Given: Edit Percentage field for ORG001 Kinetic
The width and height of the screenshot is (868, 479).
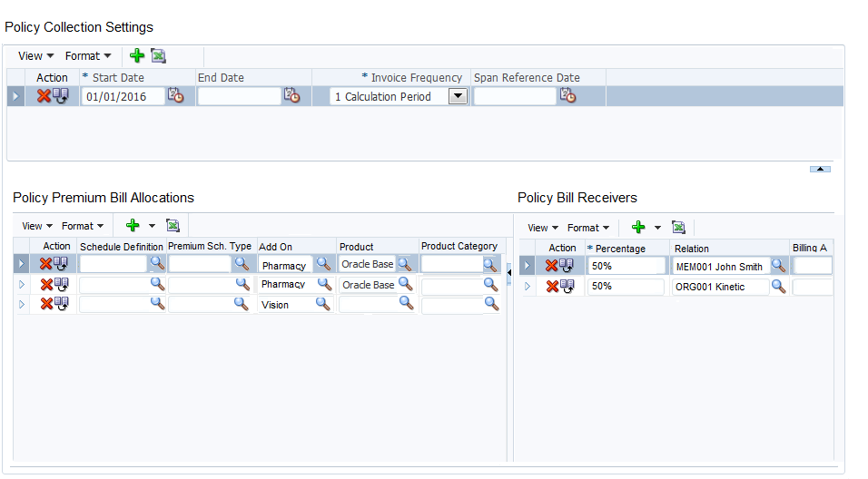Looking at the screenshot, I should [x=626, y=287].
